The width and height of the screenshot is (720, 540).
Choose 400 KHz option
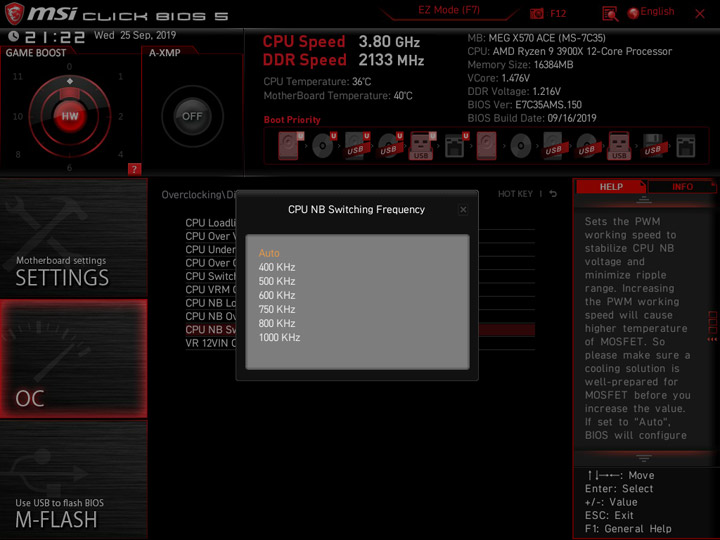coord(277,267)
